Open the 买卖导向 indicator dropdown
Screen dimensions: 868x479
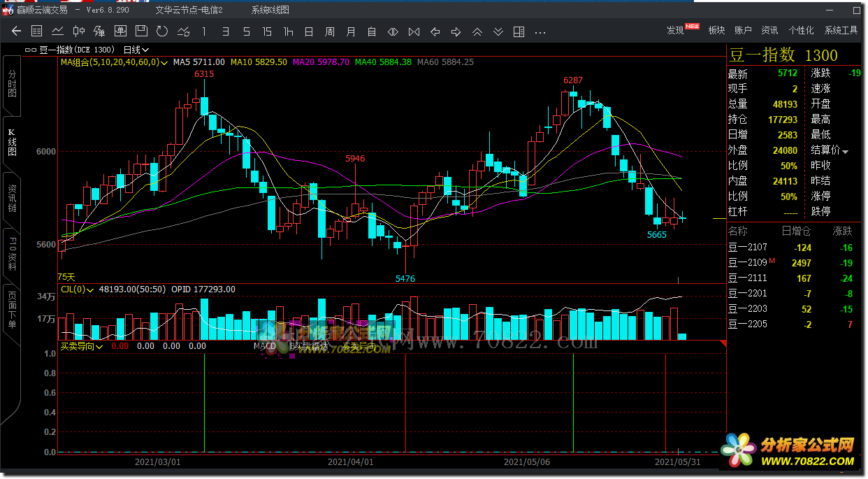pyautogui.click(x=81, y=345)
